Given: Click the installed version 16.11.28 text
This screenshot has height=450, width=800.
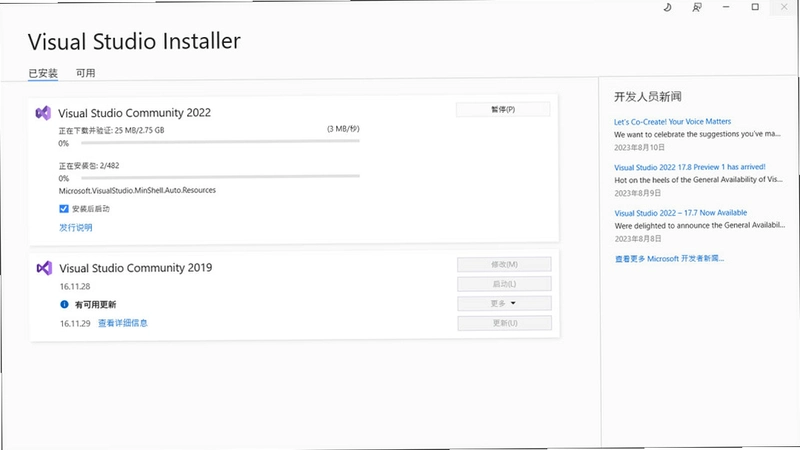Looking at the screenshot, I should [75, 287].
